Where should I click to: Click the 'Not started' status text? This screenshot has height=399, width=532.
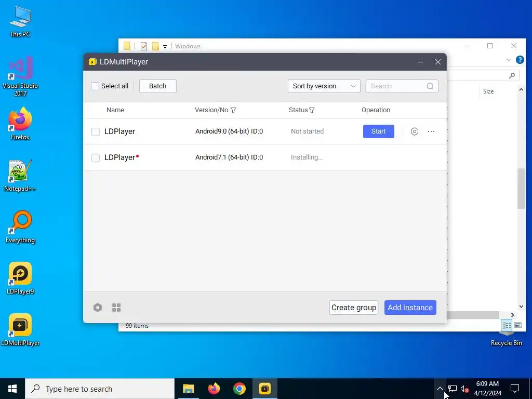click(308, 131)
